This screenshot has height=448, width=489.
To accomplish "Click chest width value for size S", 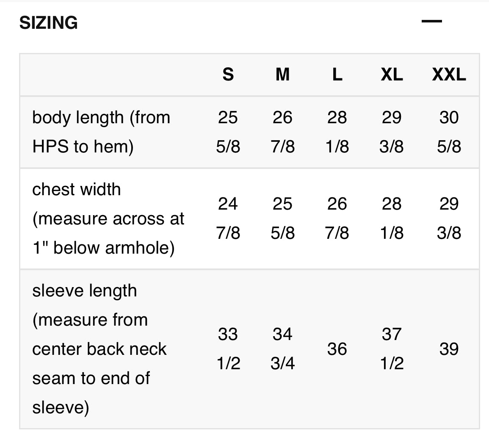I will tap(228, 218).
